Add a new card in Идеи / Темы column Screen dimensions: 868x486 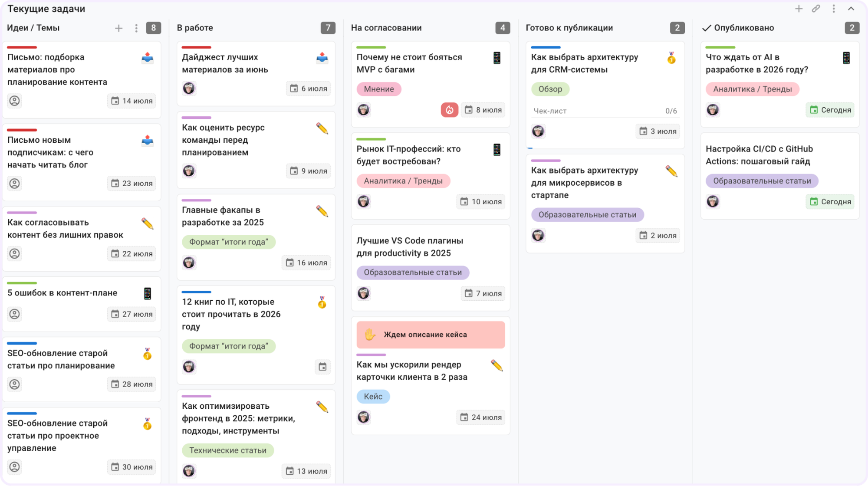click(x=118, y=28)
